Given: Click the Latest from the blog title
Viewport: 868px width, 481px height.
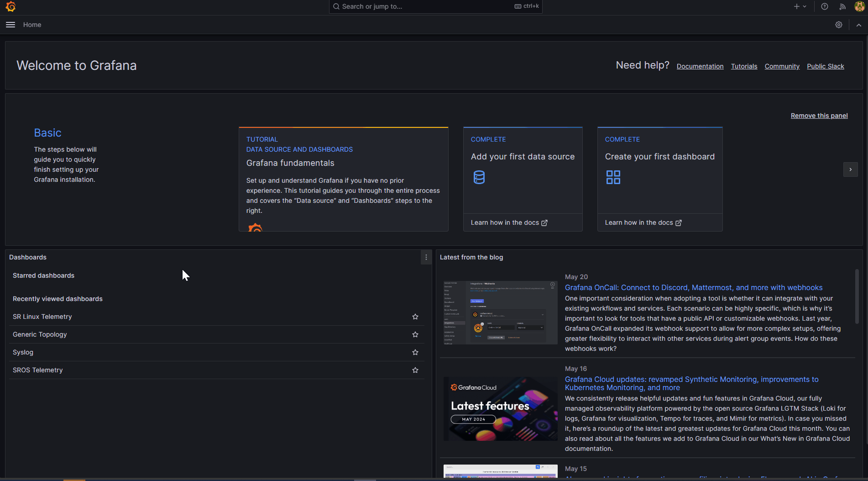Looking at the screenshot, I should [x=471, y=257].
